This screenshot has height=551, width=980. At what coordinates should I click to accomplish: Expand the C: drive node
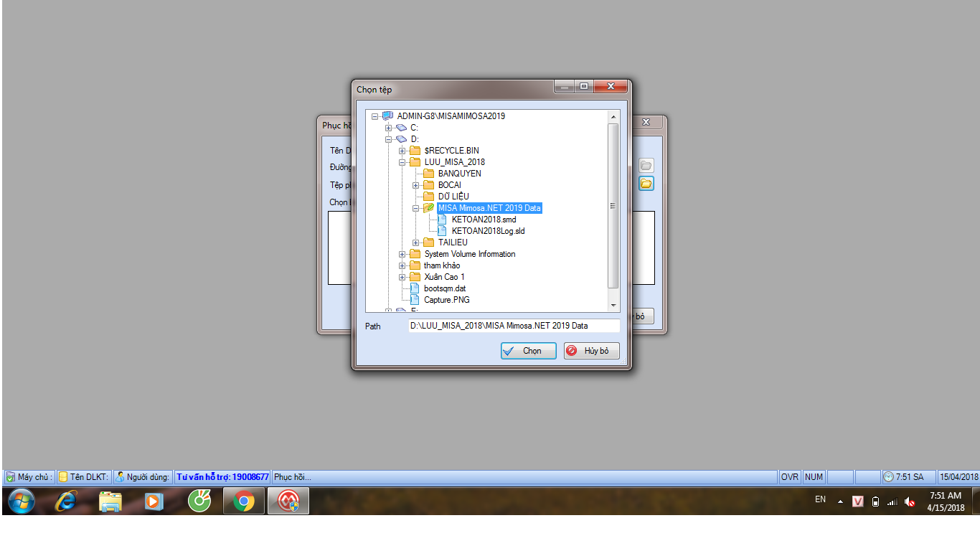388,128
